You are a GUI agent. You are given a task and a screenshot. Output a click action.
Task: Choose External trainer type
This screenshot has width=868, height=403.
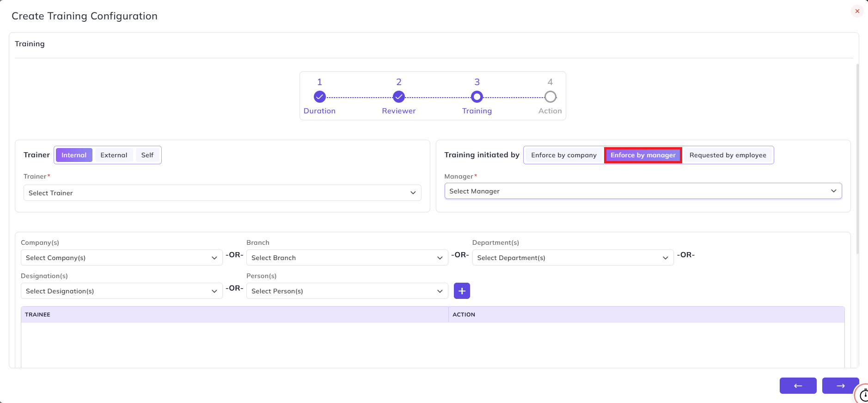coord(114,155)
